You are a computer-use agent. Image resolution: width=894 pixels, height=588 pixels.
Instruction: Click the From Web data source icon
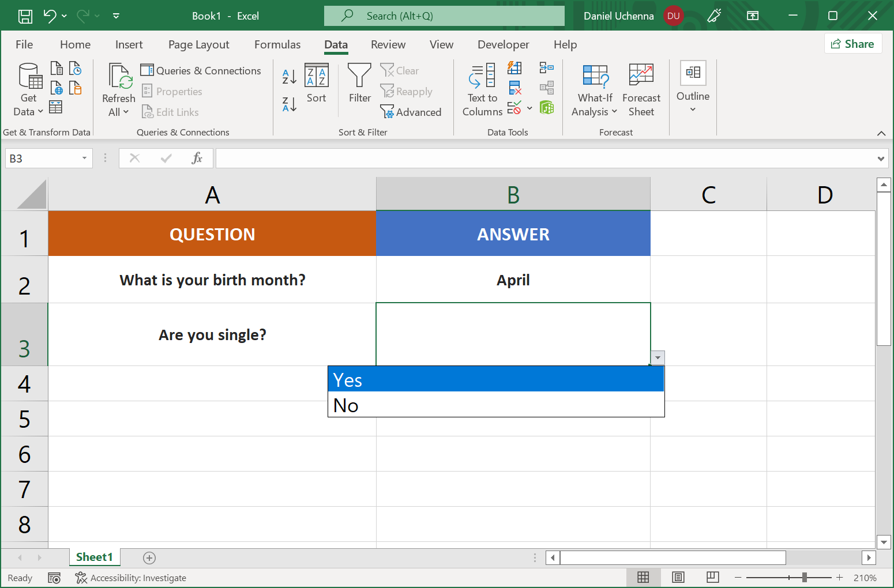tap(57, 88)
